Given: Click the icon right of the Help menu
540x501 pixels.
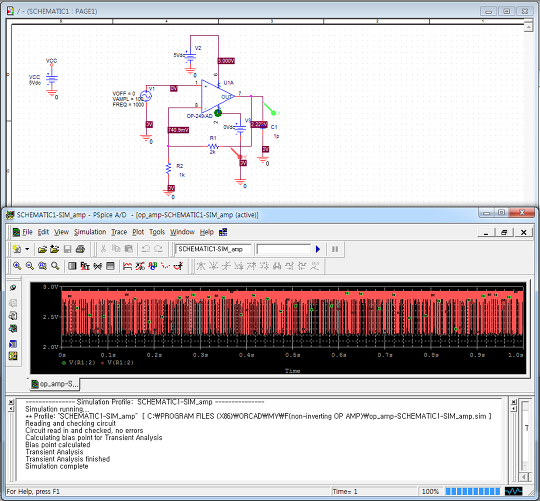Looking at the screenshot, I should [223, 232].
